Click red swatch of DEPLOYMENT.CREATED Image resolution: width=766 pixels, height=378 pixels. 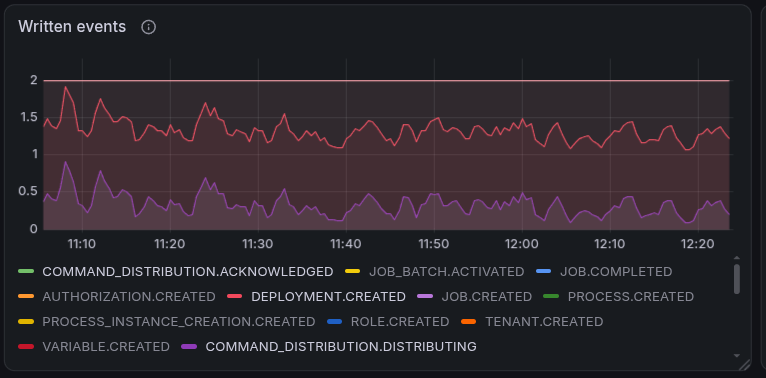tap(234, 296)
